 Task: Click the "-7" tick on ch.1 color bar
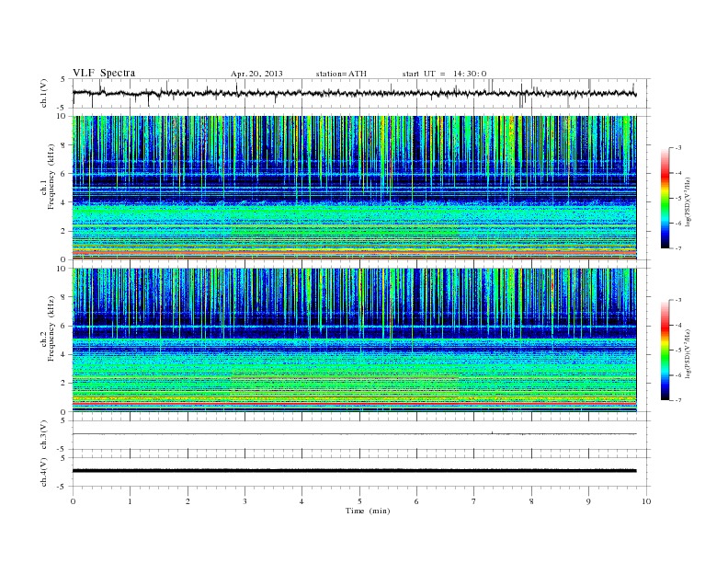pos(678,248)
